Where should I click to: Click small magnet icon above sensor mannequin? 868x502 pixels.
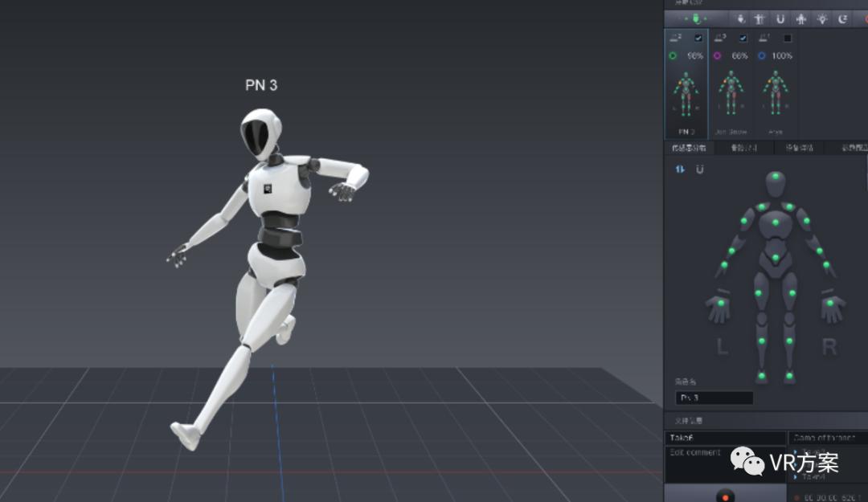[699, 169]
